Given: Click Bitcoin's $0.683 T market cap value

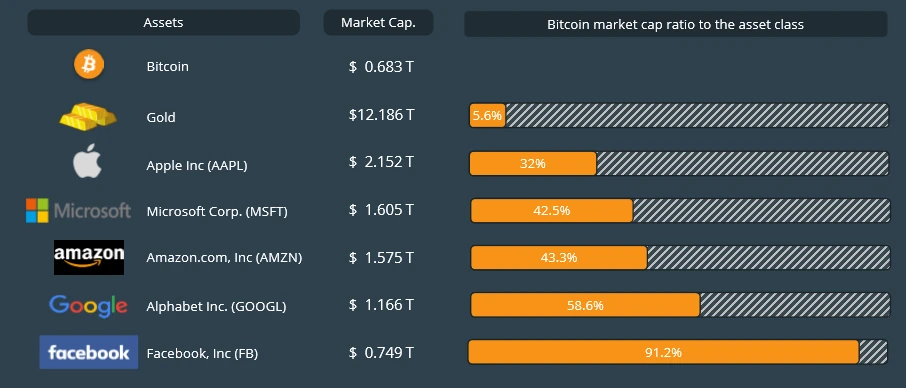Looking at the screenshot, I should (381, 67).
